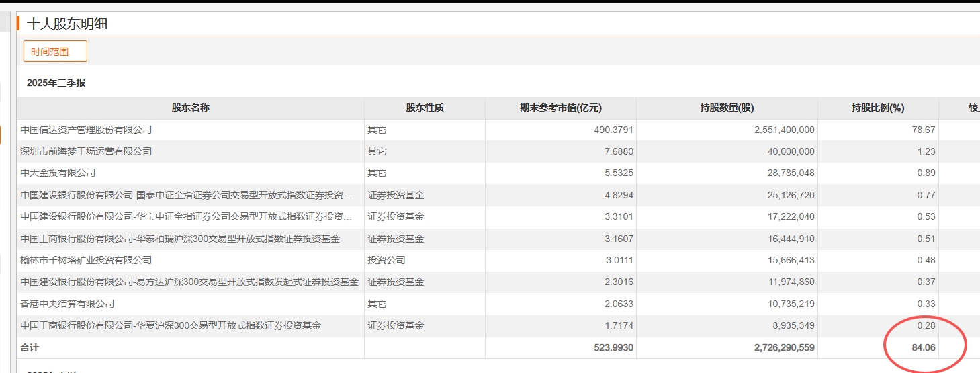Viewport: 980px width, 373px height.
Task: Click holding ratio 0.51
Action: pyautogui.click(x=926, y=239)
